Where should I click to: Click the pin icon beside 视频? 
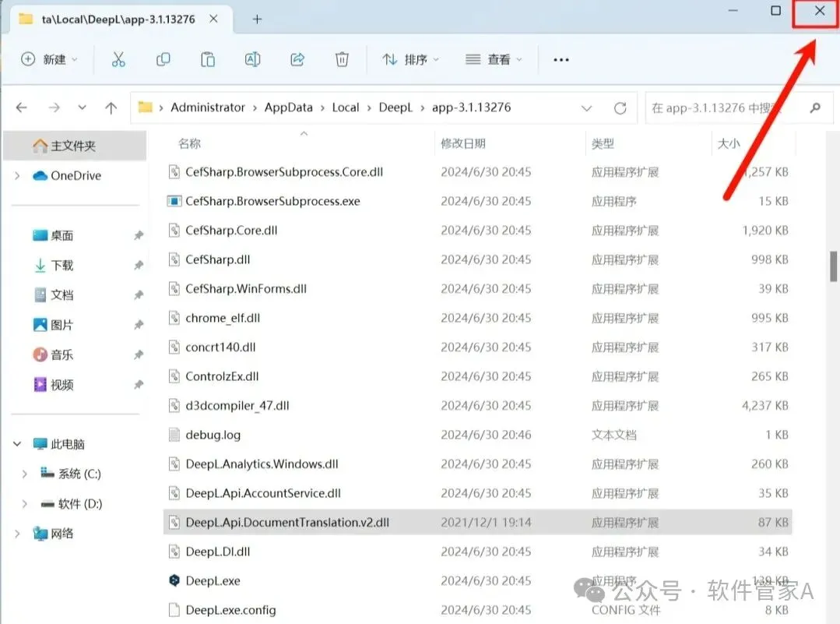point(139,385)
